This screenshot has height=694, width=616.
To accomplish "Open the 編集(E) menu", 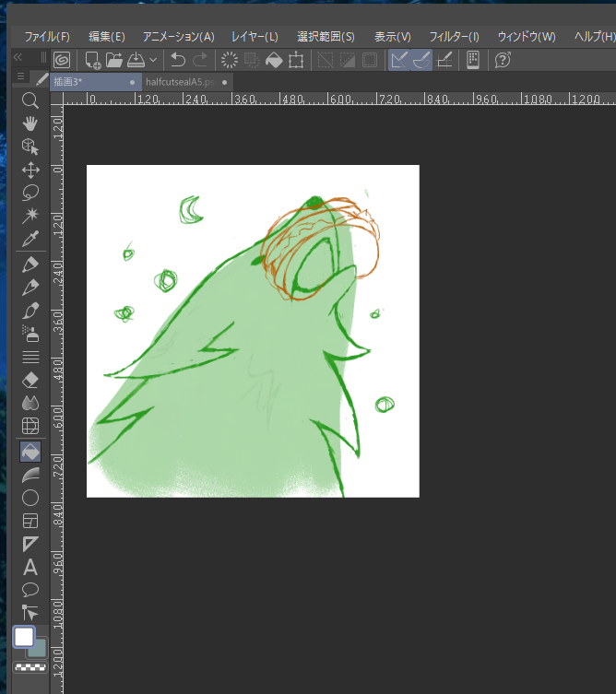I will [107, 36].
